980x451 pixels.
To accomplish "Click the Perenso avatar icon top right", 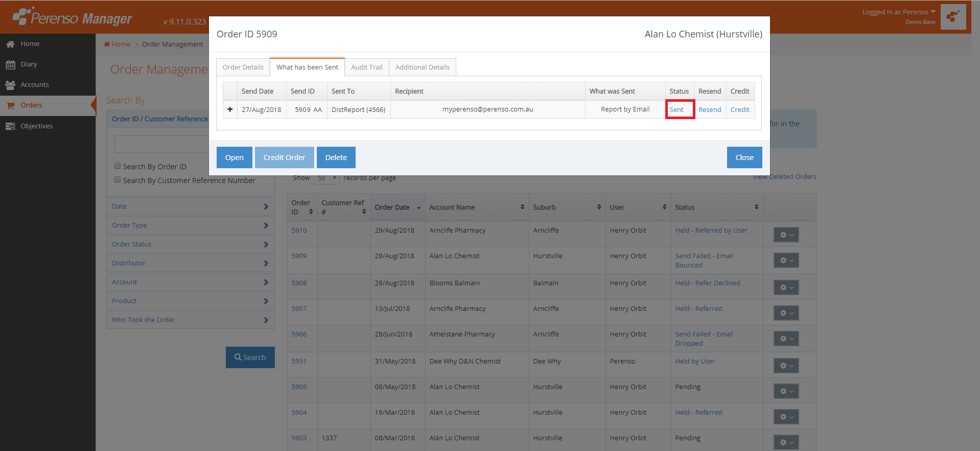I will coord(953,17).
